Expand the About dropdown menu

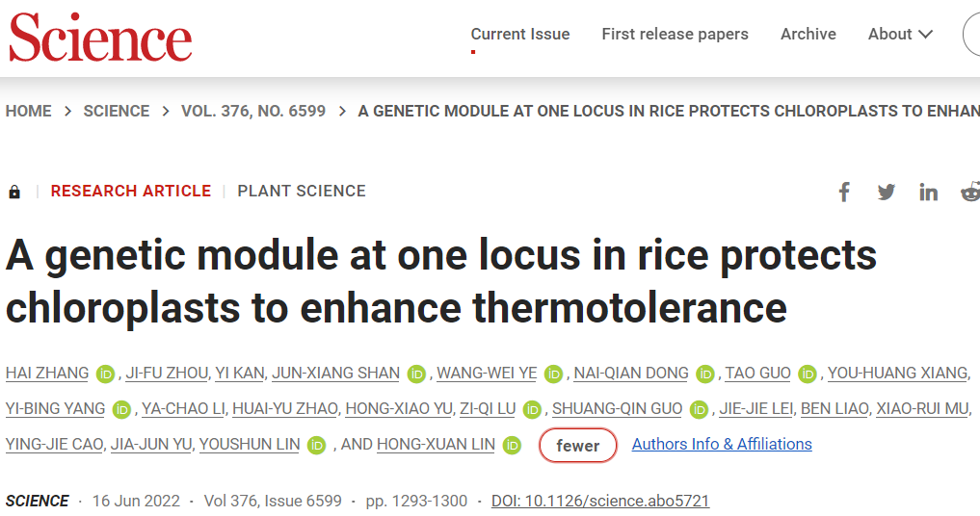pos(900,34)
